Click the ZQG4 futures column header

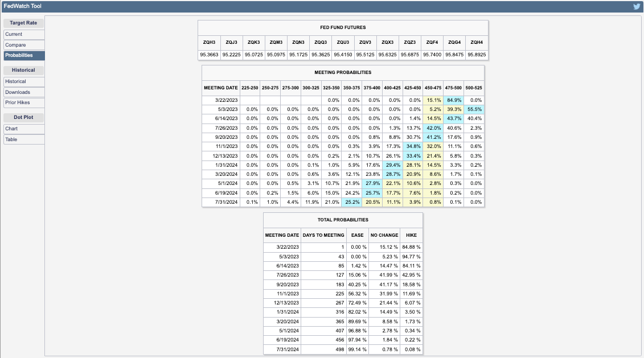[454, 42]
